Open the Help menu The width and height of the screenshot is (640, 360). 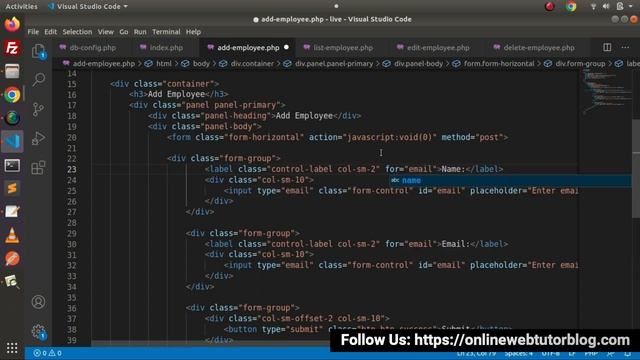(193, 32)
